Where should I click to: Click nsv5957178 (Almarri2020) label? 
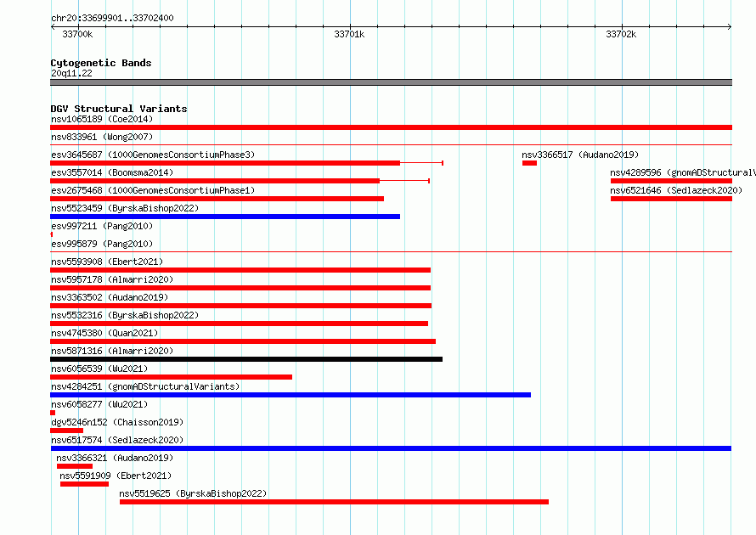[x=112, y=279]
